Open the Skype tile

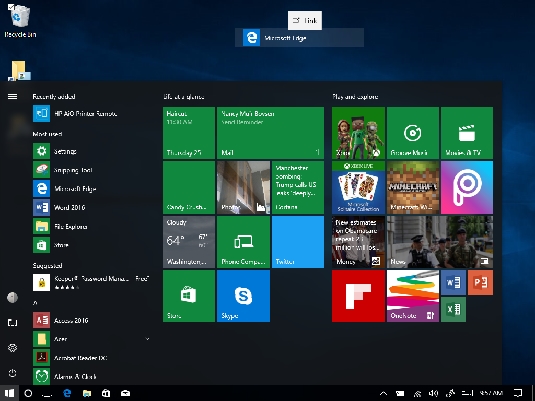(x=243, y=296)
